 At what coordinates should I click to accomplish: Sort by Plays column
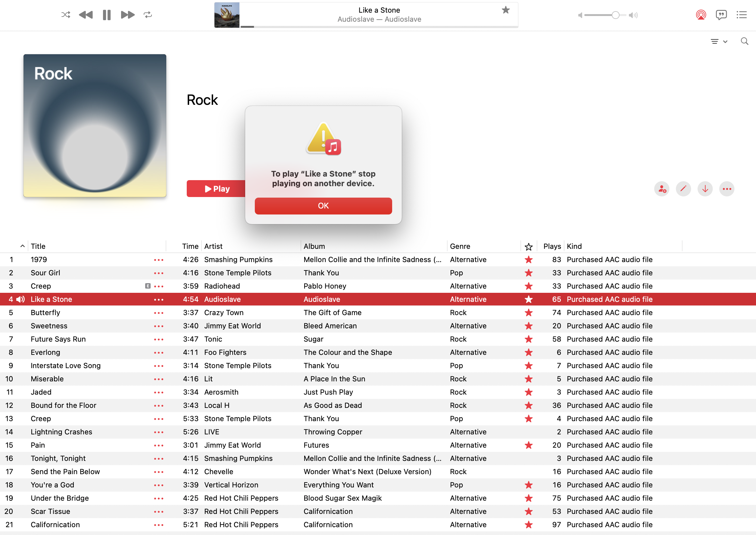point(552,246)
